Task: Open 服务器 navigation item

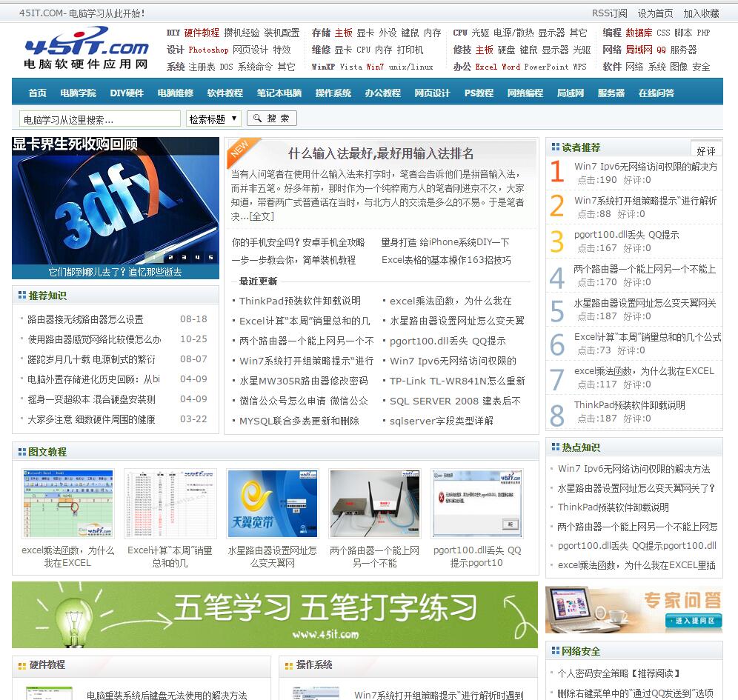Action: coord(611,93)
